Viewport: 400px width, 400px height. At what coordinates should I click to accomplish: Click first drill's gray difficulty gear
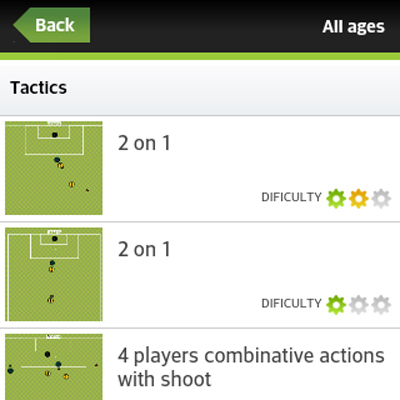(381, 198)
